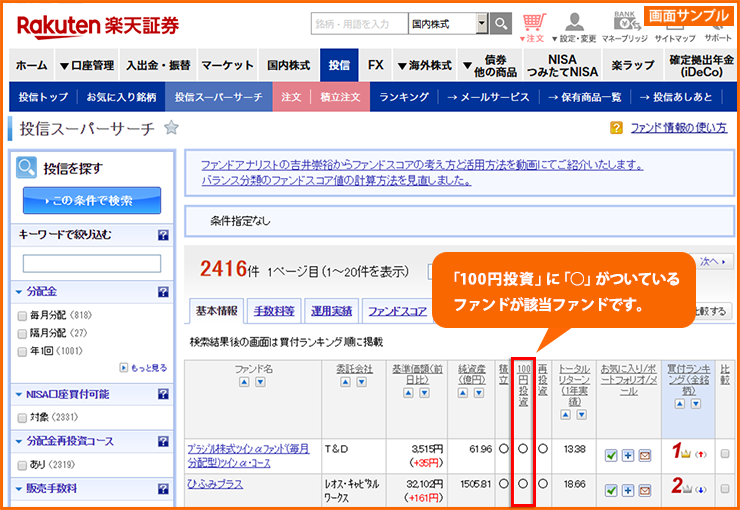Add ブラジル株式ツイン fund to portfolio plus icon
This screenshot has width=740, height=510.
tap(628, 455)
